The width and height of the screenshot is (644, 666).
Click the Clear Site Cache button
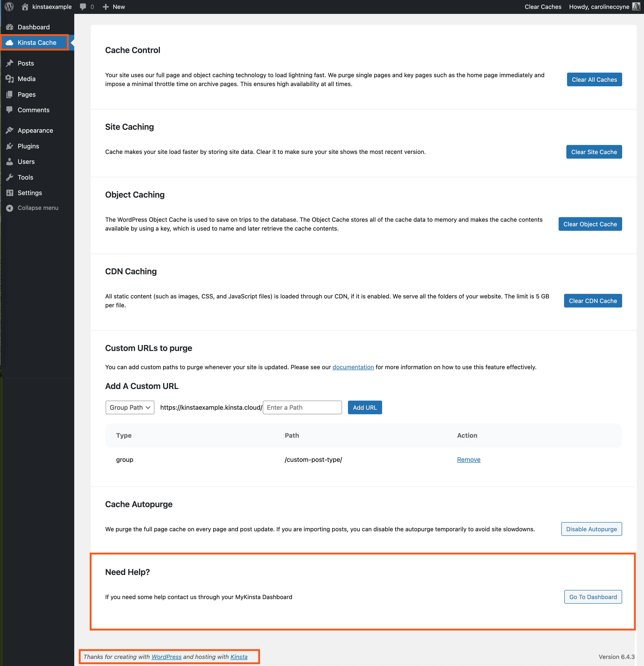tap(594, 152)
